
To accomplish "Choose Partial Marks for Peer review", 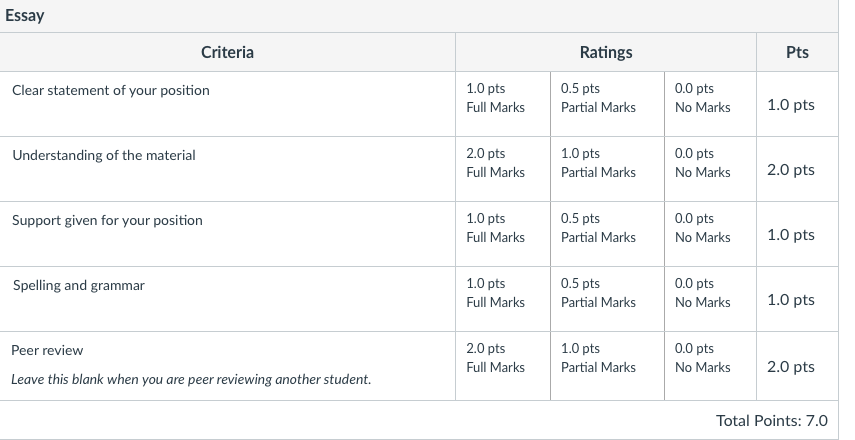I will 607,365.
